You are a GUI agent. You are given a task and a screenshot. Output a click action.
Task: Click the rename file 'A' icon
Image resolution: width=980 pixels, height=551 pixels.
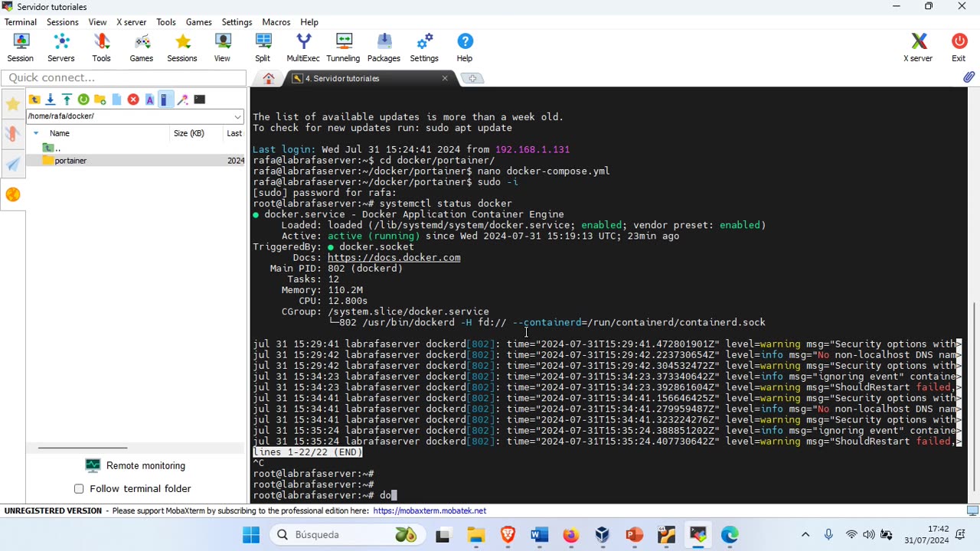pos(150,99)
